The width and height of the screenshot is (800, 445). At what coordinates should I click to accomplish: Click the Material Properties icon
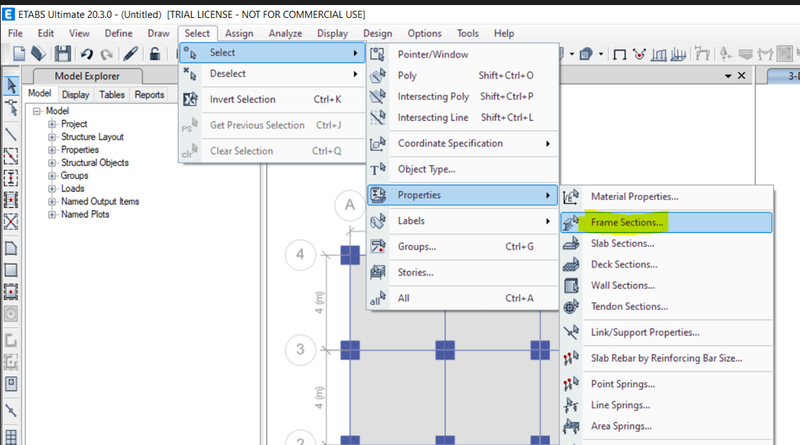[x=571, y=196]
